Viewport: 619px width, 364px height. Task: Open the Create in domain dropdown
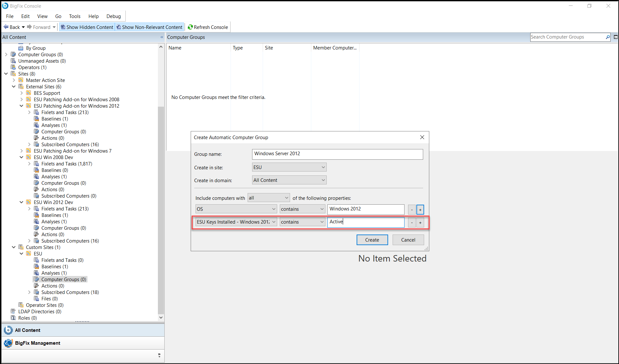289,180
